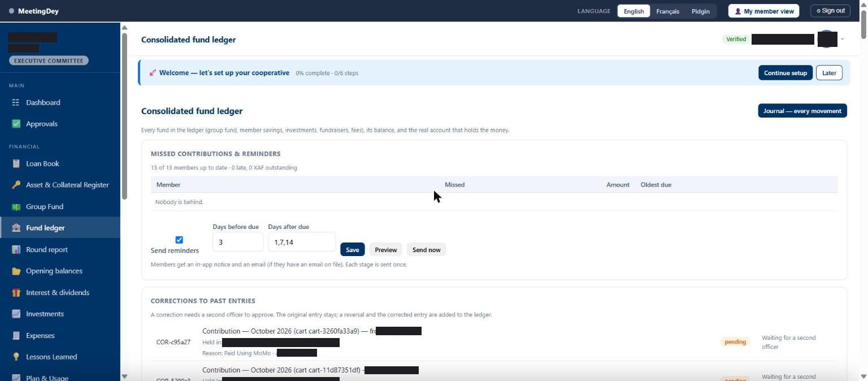Click the Send now button
The image size is (868, 381).
[x=426, y=250]
